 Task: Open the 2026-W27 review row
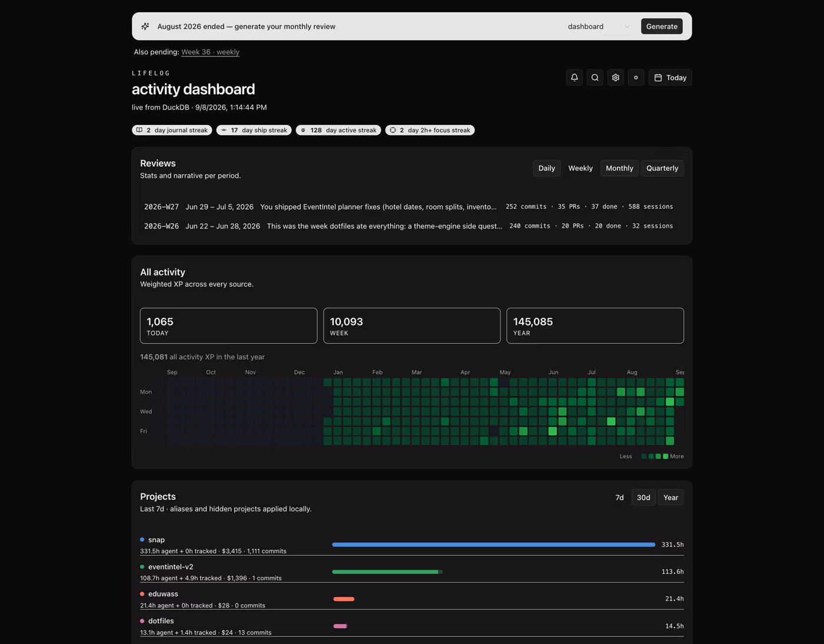click(x=412, y=207)
